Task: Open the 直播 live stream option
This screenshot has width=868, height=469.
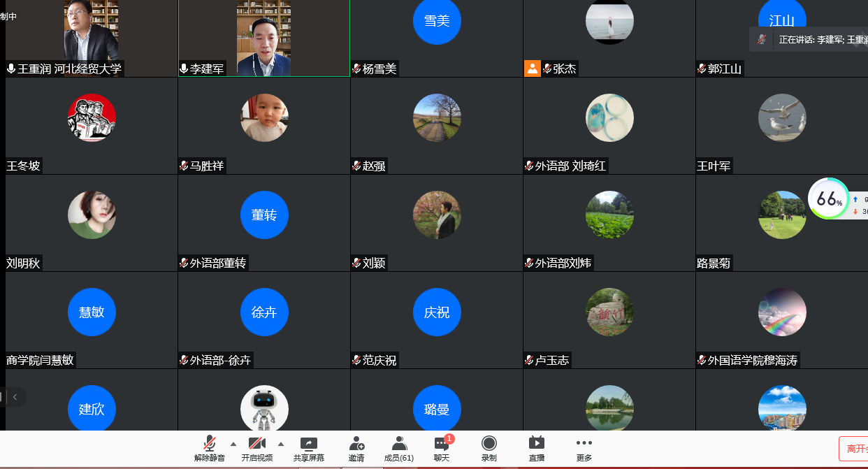Action: [536, 449]
